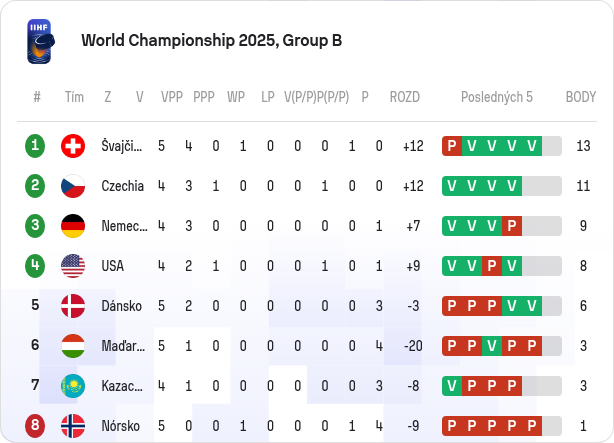Open the Czechia team name link

tap(123, 186)
